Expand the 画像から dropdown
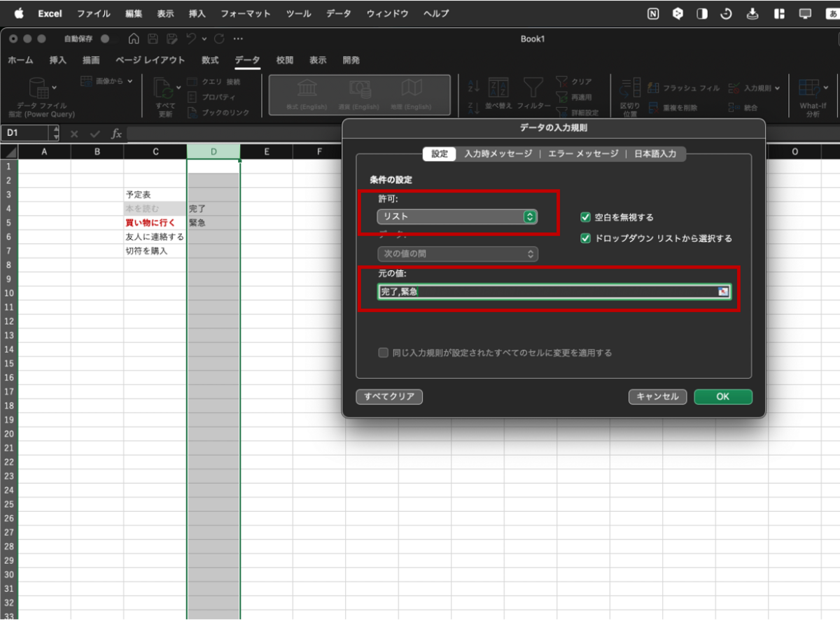Viewport: 840px width, 620px height. 129,81
